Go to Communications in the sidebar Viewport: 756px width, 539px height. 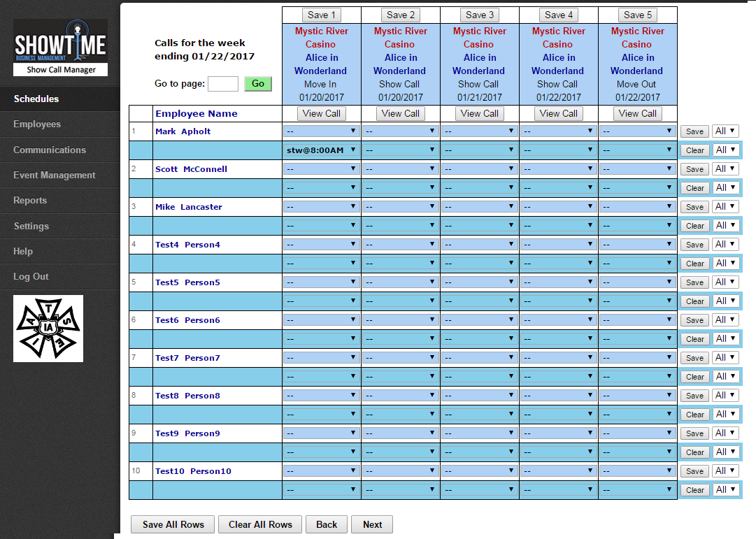pyautogui.click(x=50, y=150)
